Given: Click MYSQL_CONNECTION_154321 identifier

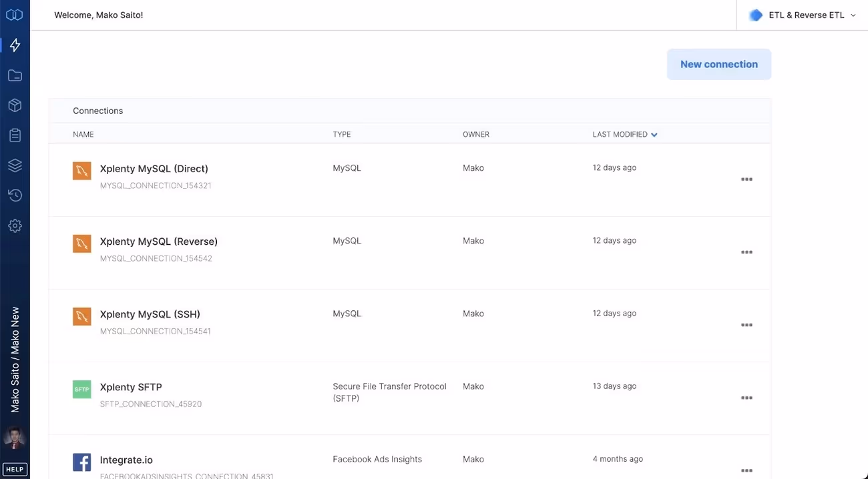Looking at the screenshot, I should click(x=156, y=185).
